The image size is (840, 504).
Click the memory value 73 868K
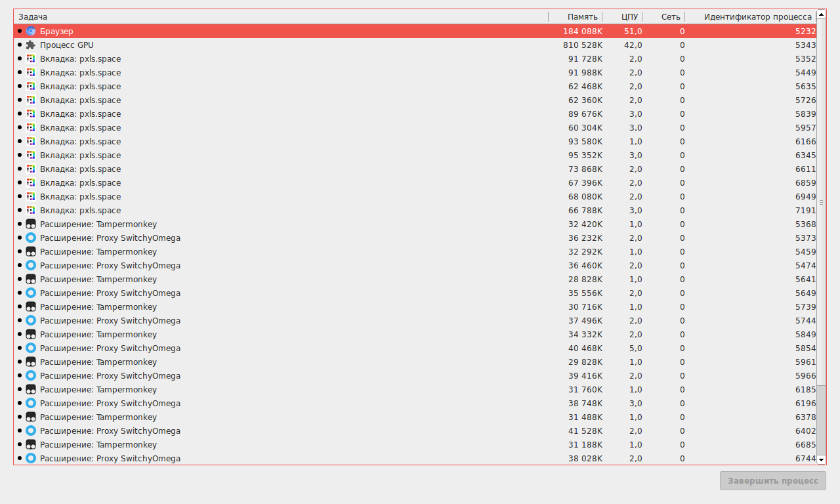point(585,169)
